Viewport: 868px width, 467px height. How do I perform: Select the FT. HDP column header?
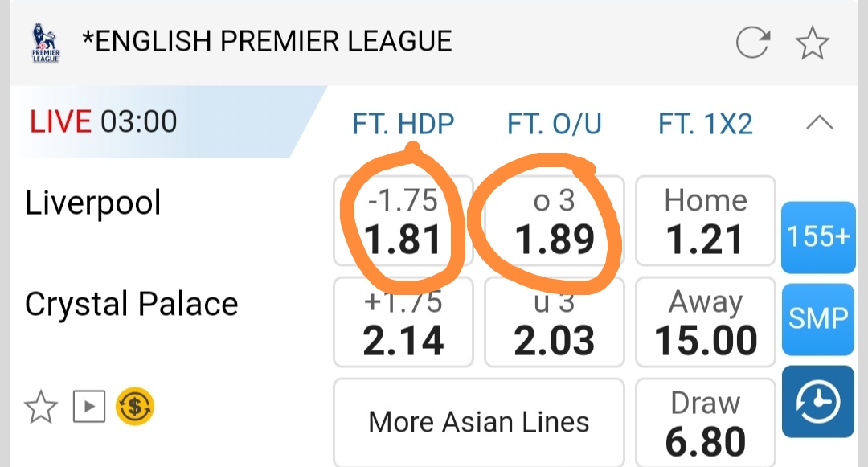pos(403,124)
